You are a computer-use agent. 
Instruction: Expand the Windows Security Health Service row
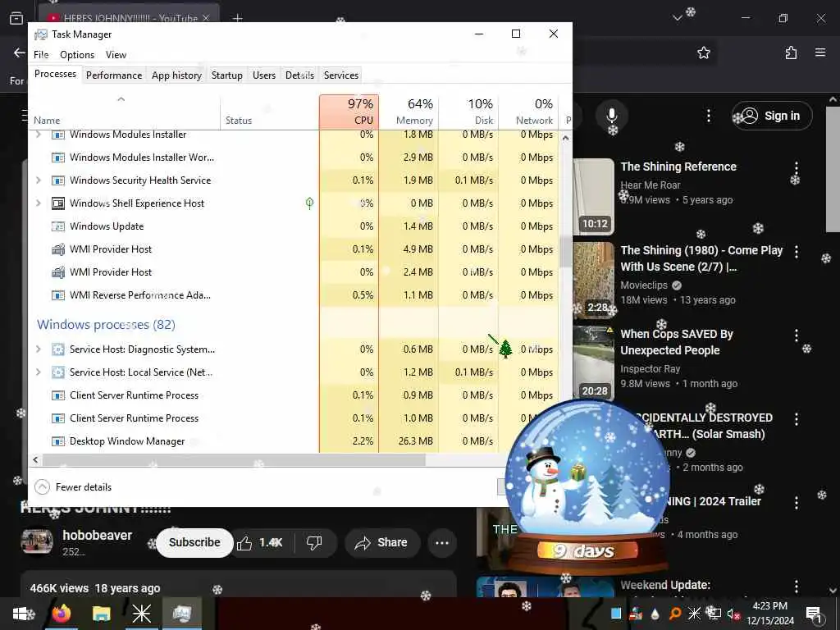tap(38, 180)
